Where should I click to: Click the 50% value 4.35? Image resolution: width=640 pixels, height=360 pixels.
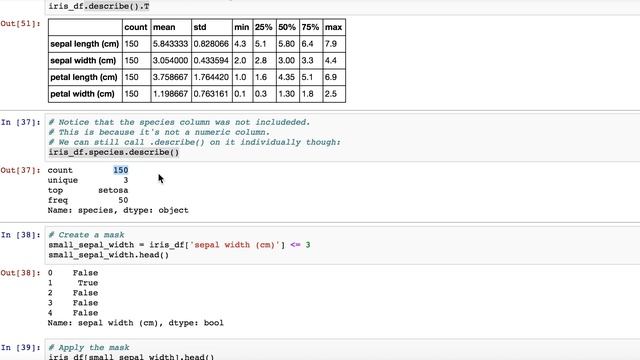click(287, 77)
